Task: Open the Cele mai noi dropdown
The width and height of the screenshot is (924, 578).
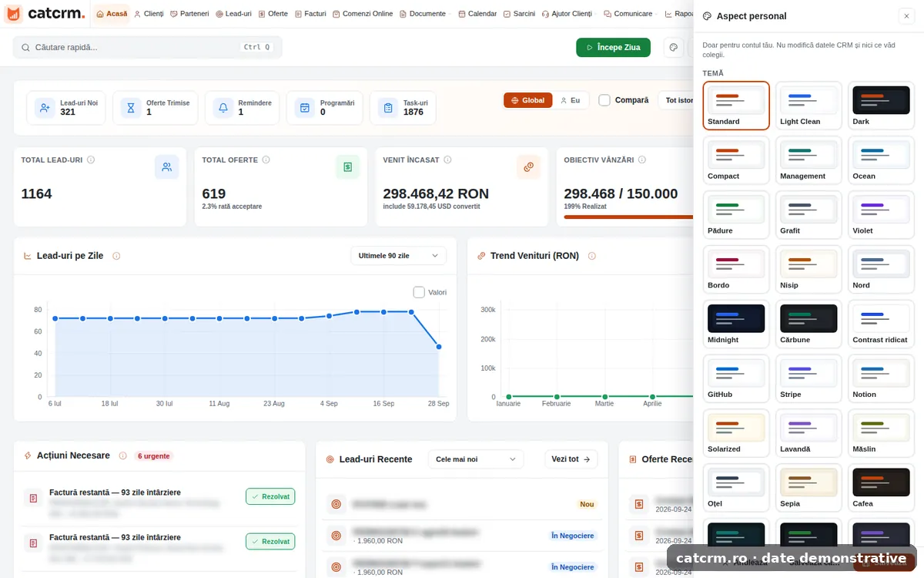Action: (x=475, y=459)
